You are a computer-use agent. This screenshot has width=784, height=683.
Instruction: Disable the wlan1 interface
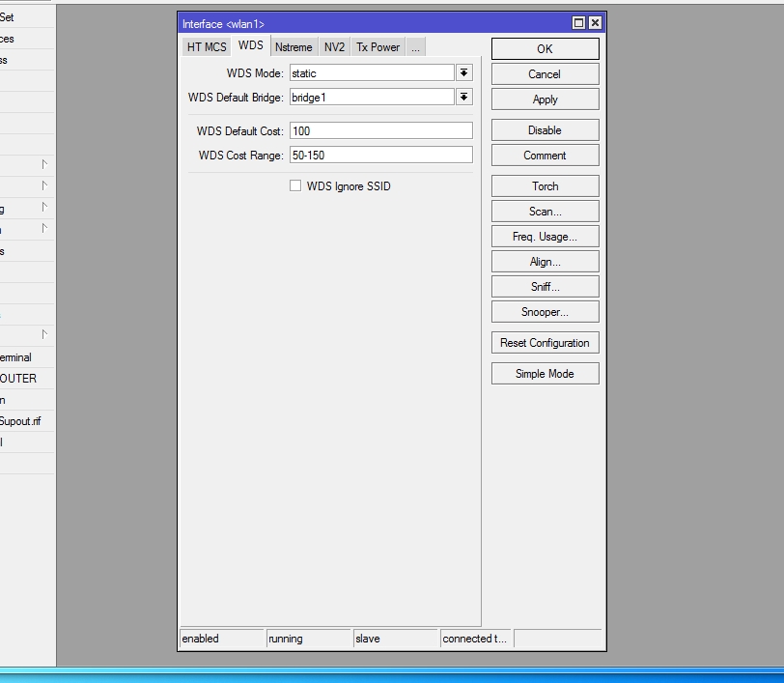[545, 130]
